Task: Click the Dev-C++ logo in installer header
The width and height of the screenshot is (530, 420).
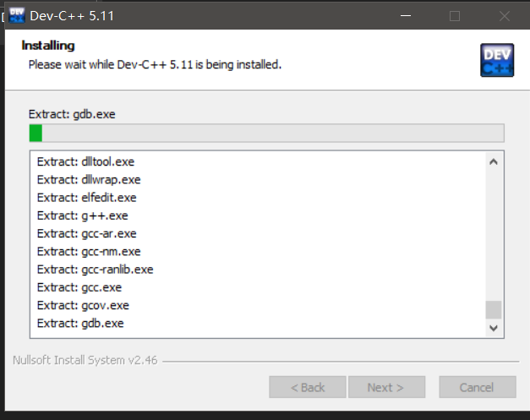Action: 495,61
